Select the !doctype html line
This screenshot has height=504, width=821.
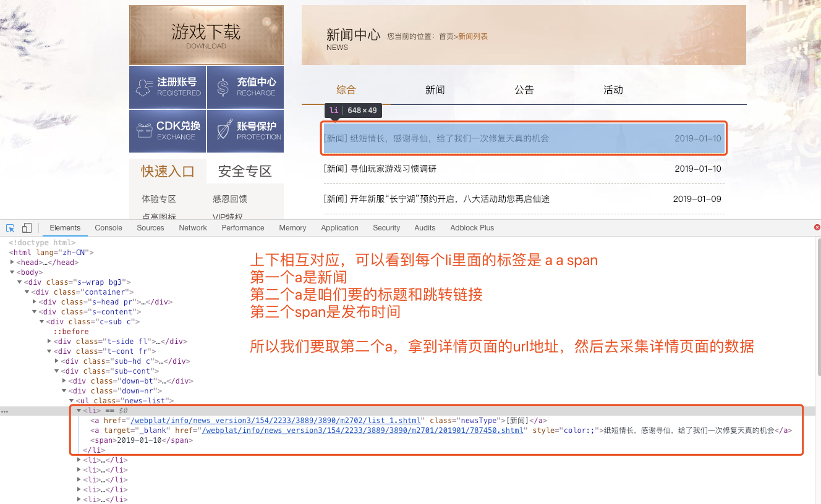pos(42,243)
